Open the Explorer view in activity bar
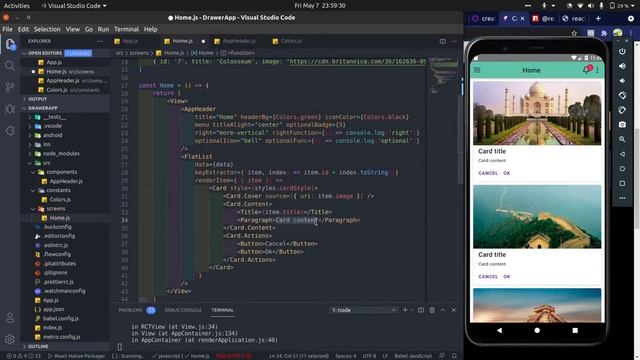The width and height of the screenshot is (640, 360). [10, 44]
